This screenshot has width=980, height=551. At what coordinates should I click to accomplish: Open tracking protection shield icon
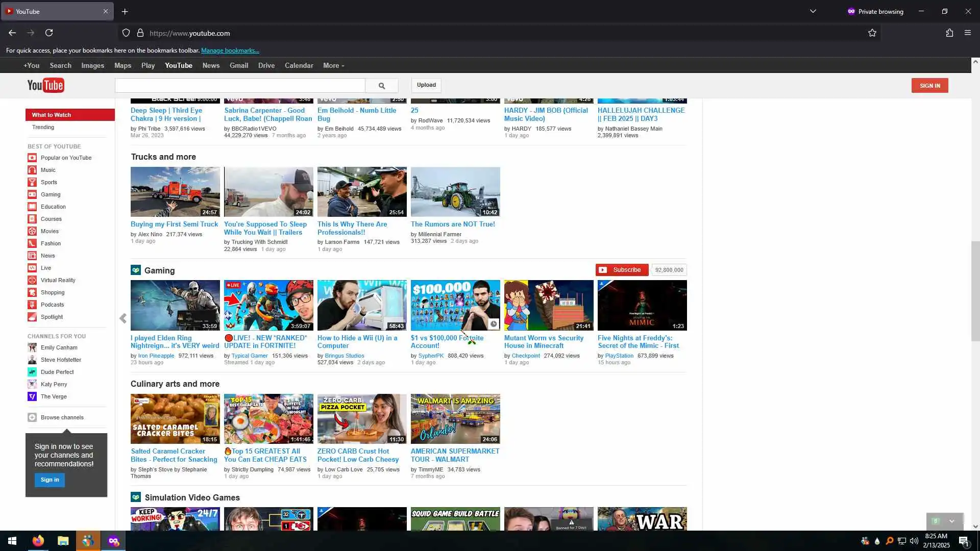point(126,33)
